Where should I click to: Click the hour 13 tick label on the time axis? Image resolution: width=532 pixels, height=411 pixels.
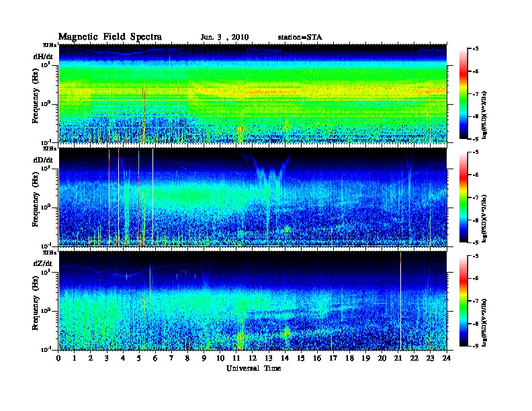pos(269,358)
